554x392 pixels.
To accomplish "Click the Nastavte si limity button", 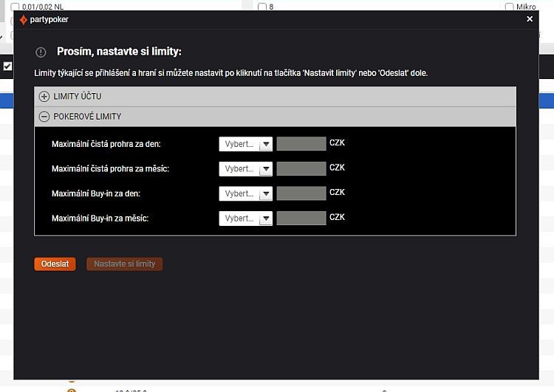I will pos(124,264).
